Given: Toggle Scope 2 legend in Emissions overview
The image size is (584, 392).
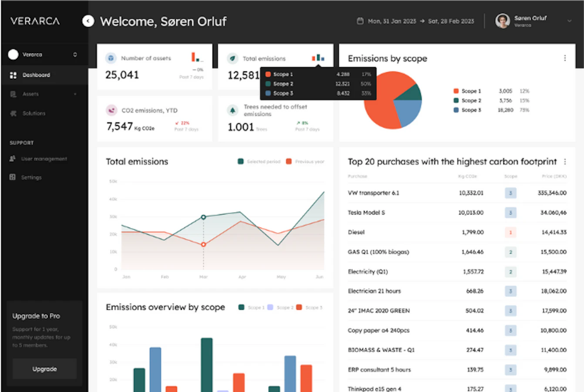Looking at the screenshot, I should [x=280, y=308].
